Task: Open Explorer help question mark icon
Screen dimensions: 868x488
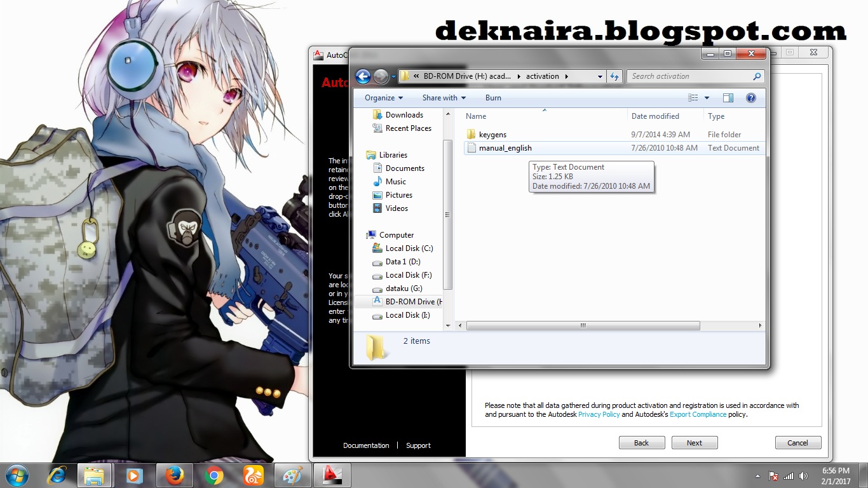Action: 751,98
